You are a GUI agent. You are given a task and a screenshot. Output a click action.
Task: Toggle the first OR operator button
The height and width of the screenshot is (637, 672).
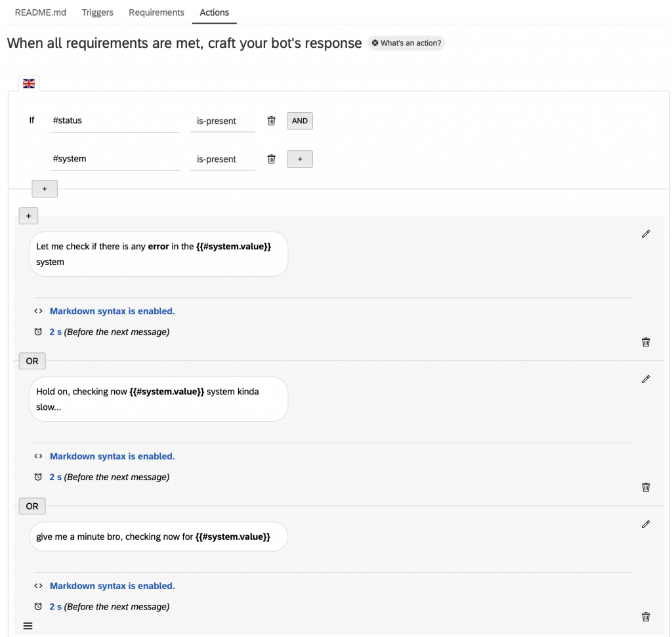pyautogui.click(x=32, y=361)
